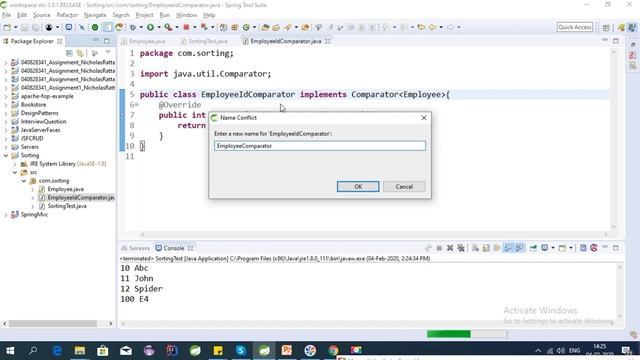The height and width of the screenshot is (360, 640).
Task: Collapse the src folder node
Action: point(15,172)
